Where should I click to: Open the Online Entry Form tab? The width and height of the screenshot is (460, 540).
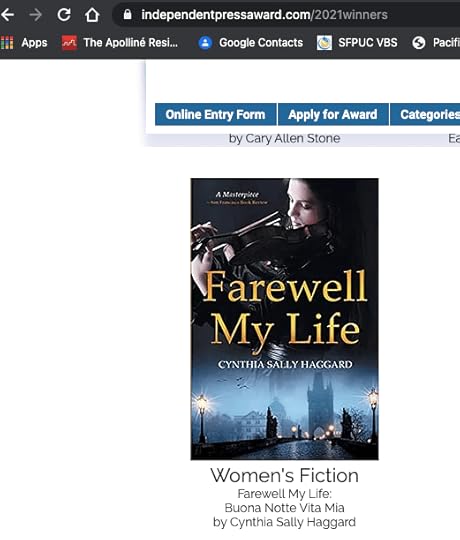tap(216, 114)
